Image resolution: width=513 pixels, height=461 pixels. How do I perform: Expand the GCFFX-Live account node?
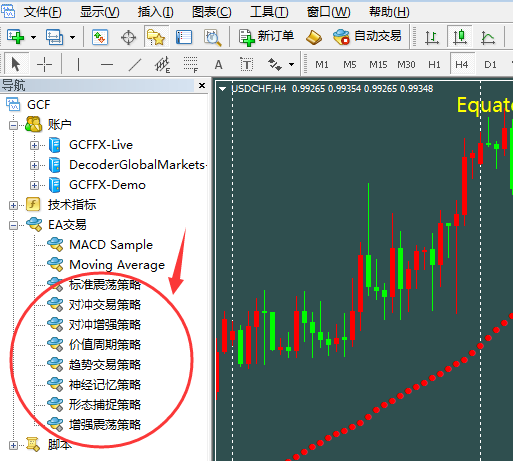(34, 145)
